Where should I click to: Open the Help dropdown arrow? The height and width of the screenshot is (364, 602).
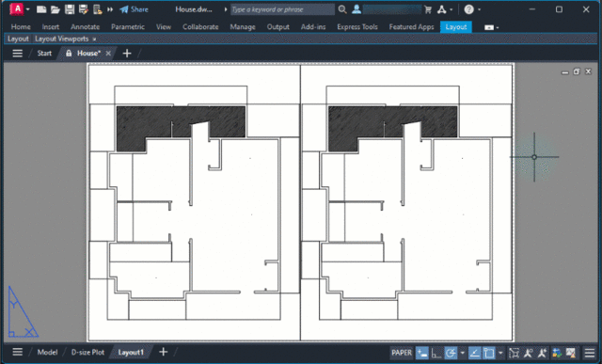[x=479, y=9]
